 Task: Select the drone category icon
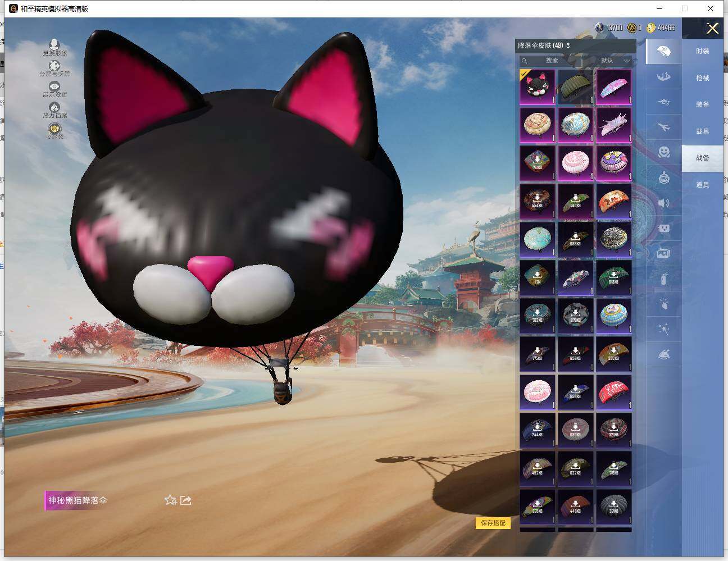click(663, 102)
